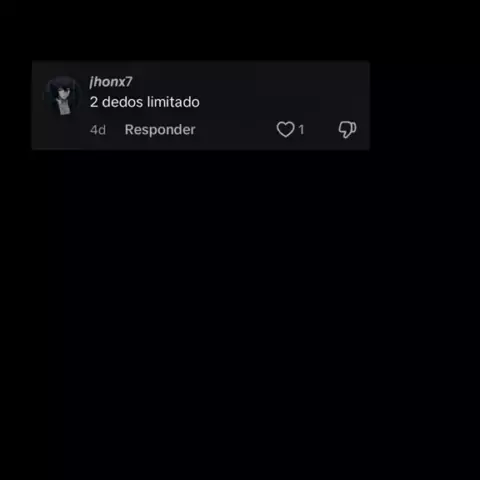This screenshot has height=480, width=480.
Task: Tap the heart outline beside the 1
Action: coord(286,130)
